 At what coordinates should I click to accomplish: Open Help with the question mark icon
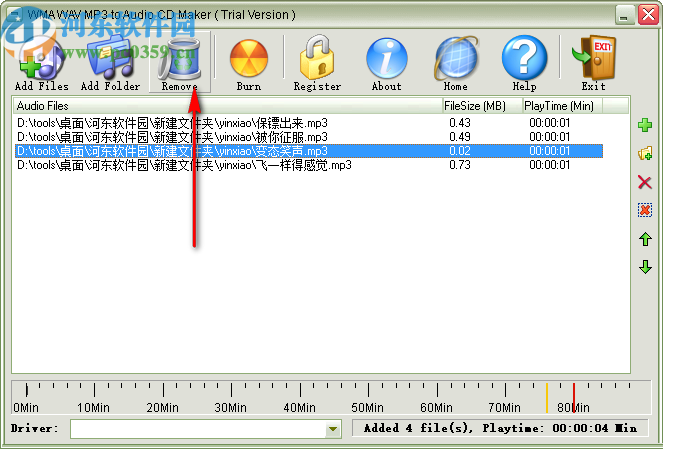(524, 63)
